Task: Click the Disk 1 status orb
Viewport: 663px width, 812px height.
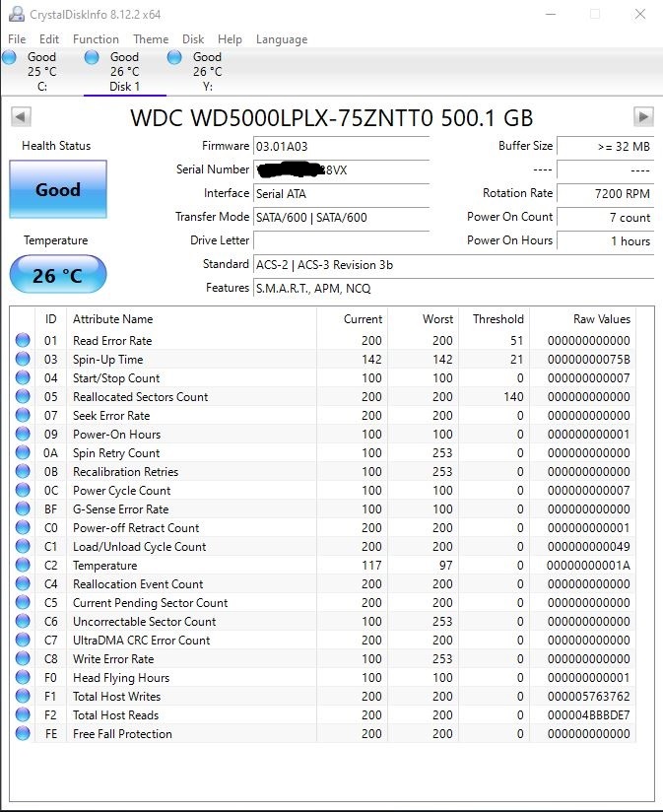Action: [93, 57]
